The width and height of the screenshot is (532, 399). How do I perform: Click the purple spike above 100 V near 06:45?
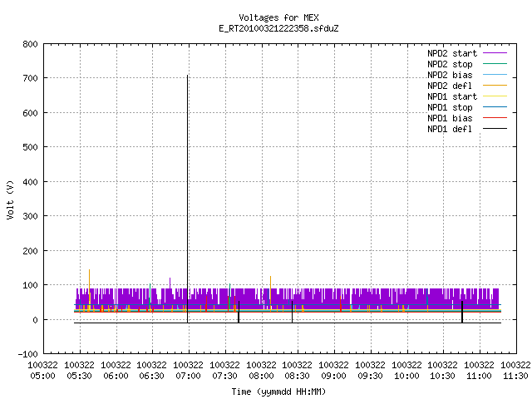[x=170, y=283]
